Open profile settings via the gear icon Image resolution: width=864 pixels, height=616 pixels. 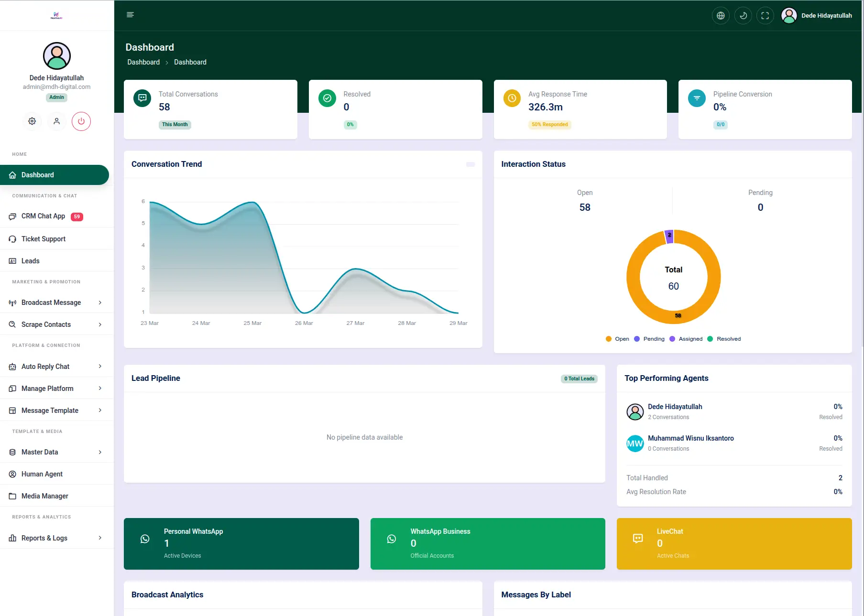pos(32,121)
